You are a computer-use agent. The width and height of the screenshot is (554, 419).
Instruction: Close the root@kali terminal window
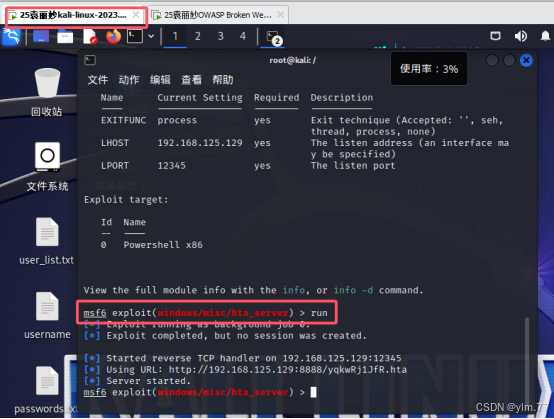click(x=526, y=60)
